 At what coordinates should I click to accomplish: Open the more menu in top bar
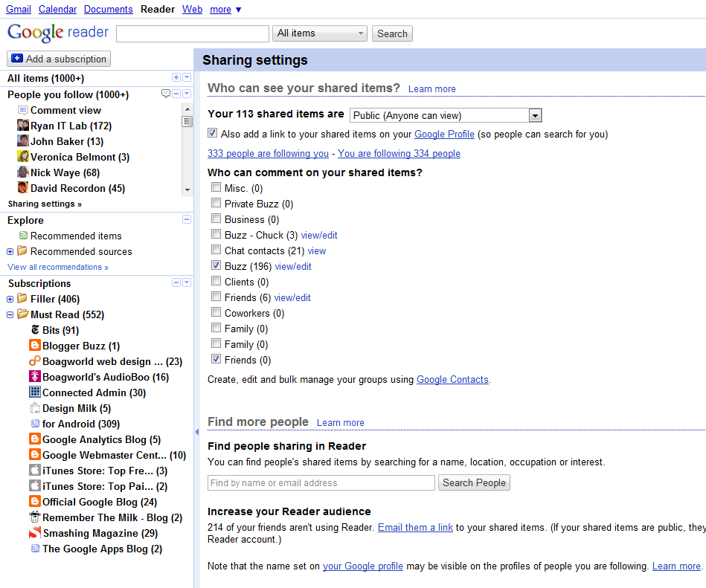point(225,10)
